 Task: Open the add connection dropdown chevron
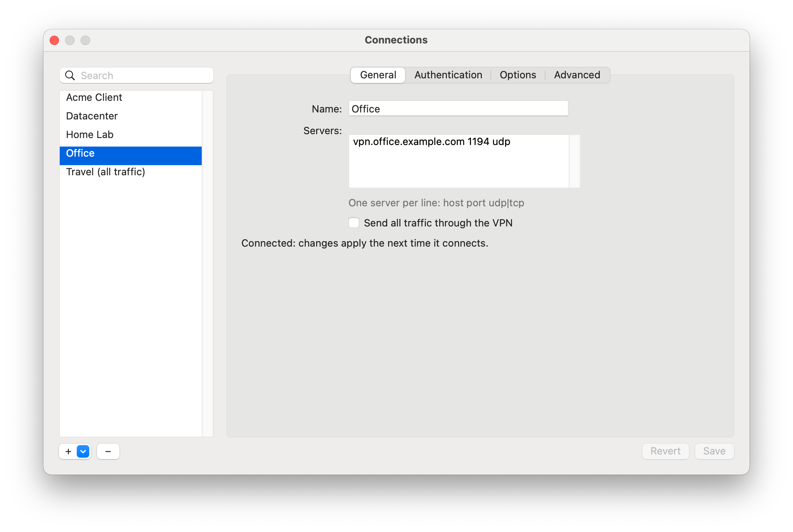coord(83,451)
